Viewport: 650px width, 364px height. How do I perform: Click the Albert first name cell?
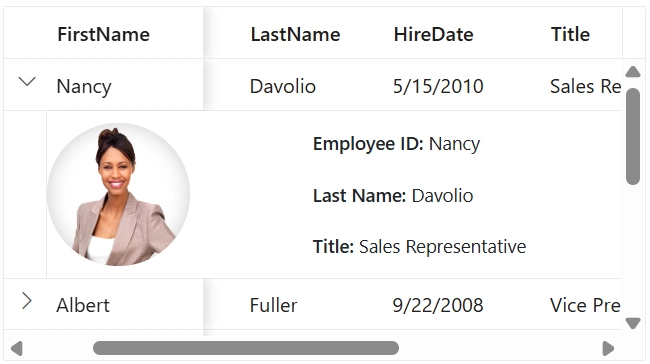tap(83, 305)
